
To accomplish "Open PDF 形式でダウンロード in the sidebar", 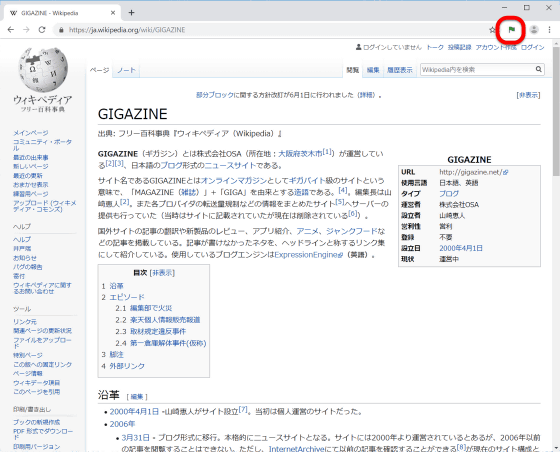I will coord(43,434).
